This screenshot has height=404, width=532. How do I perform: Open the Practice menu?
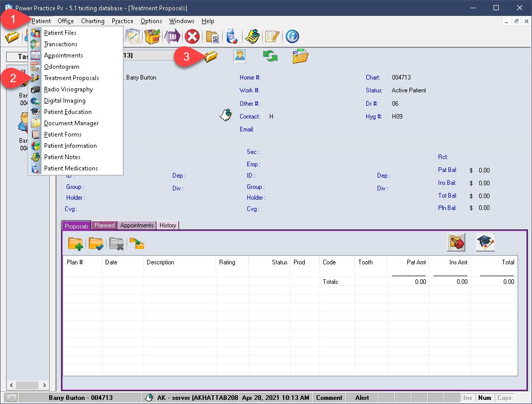pyautogui.click(x=122, y=21)
